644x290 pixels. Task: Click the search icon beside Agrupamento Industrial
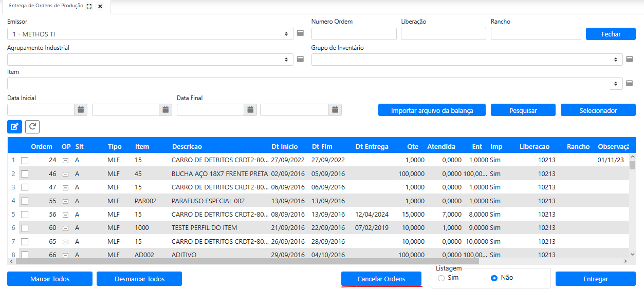[301, 59]
